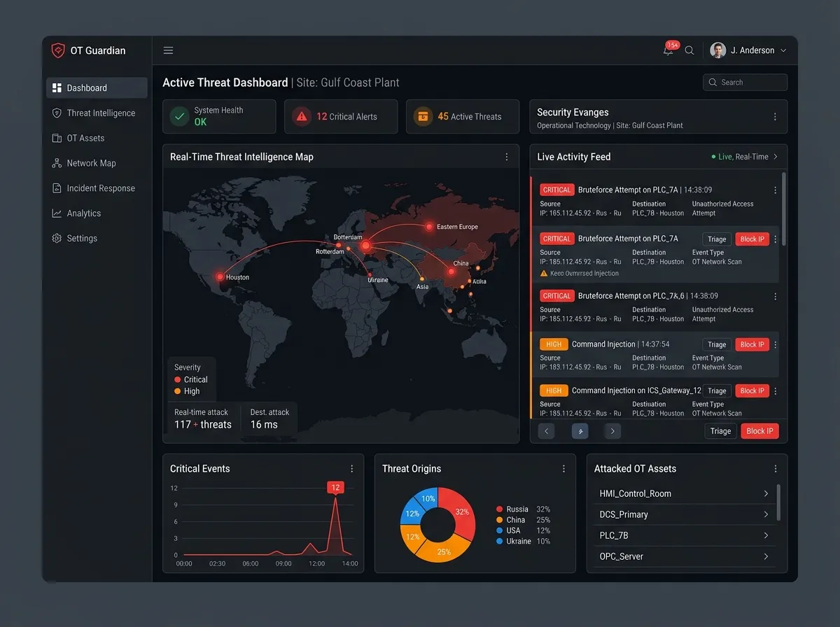Open the Real-Time Threat Intelligence Map kebab menu
Image resolution: width=840 pixels, height=627 pixels.
point(507,157)
